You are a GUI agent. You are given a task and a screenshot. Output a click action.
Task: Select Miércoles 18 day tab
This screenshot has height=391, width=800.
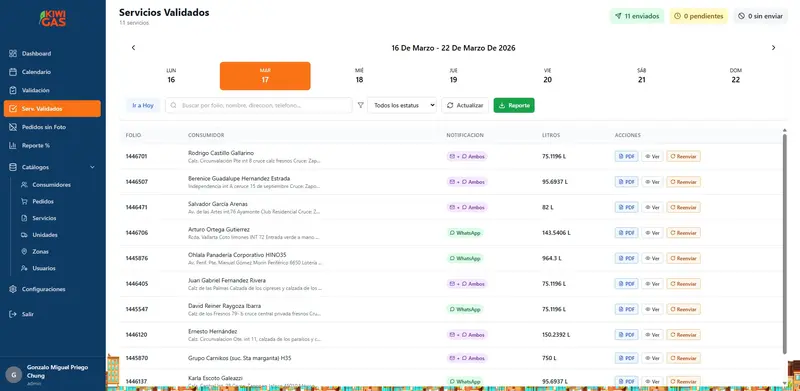click(x=359, y=76)
